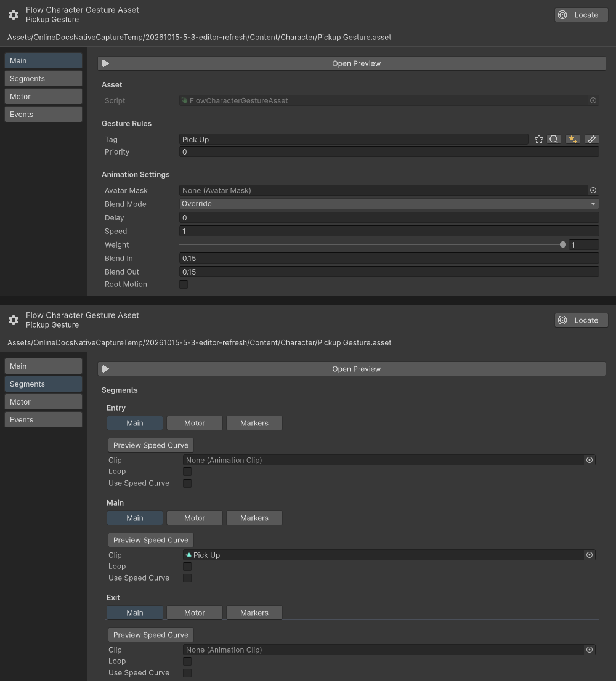The image size is (616, 681).
Task: Enable Use Speed Curve in Entry segment
Action: [187, 483]
